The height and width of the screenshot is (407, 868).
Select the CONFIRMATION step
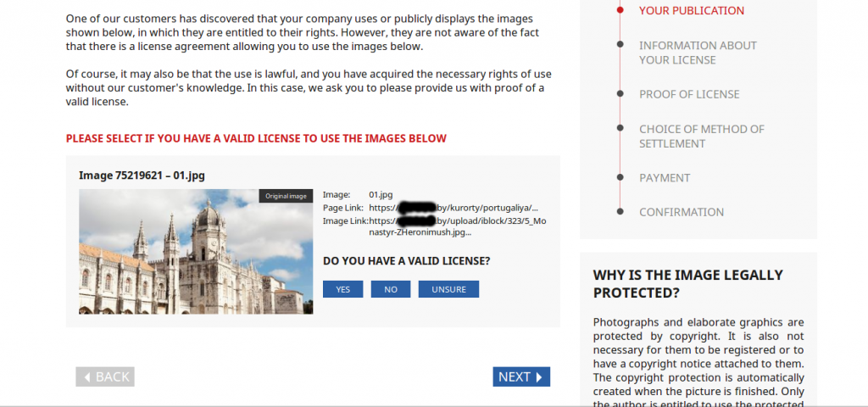(682, 212)
